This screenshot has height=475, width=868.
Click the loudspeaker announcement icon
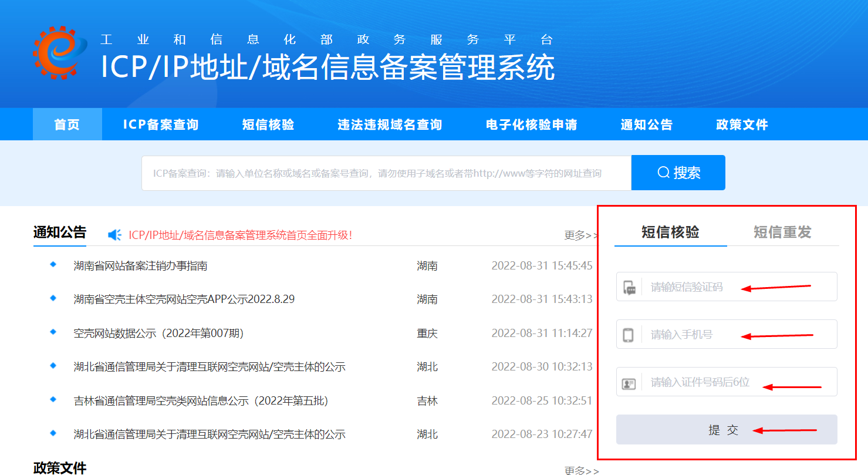114,235
